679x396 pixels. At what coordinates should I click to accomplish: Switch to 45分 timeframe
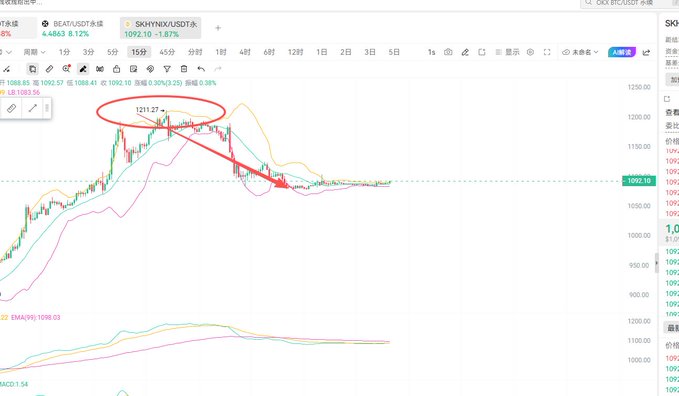click(x=167, y=52)
